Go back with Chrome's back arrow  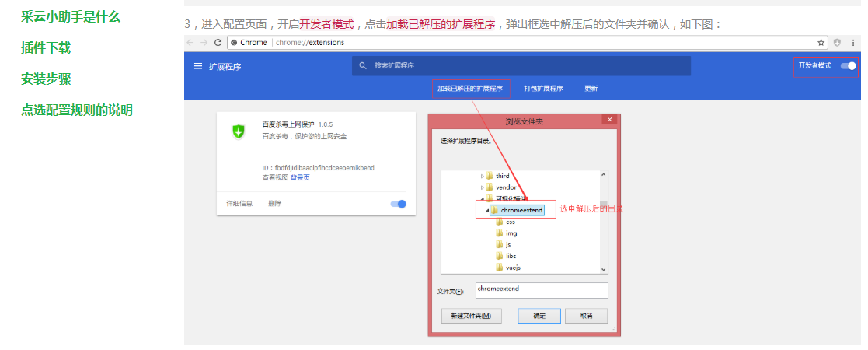click(190, 43)
